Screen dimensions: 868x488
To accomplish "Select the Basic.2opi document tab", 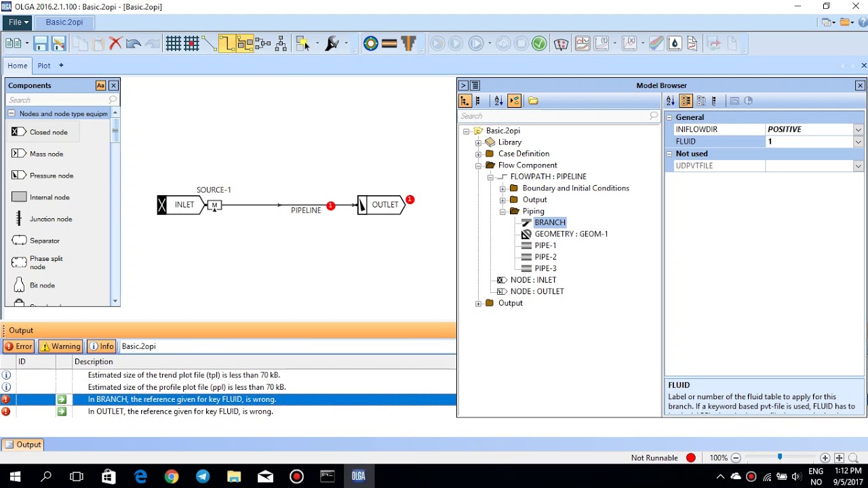I will 64,22.
